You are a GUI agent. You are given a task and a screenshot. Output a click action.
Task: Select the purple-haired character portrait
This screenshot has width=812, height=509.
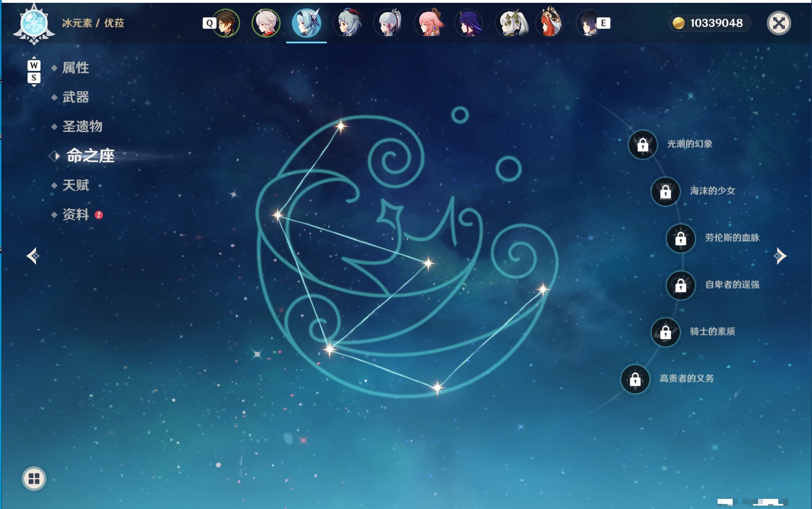469,23
